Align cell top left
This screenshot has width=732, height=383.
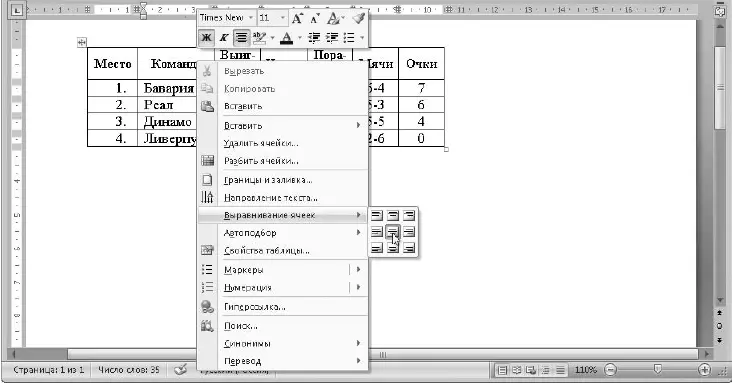377,215
